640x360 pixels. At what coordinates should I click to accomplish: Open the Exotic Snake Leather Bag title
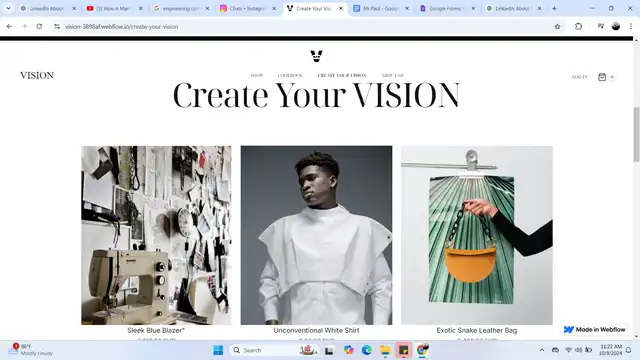pyautogui.click(x=477, y=330)
